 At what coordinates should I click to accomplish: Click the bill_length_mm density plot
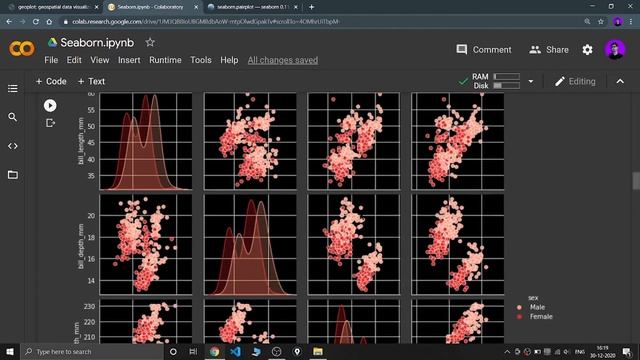pyautogui.click(x=146, y=141)
